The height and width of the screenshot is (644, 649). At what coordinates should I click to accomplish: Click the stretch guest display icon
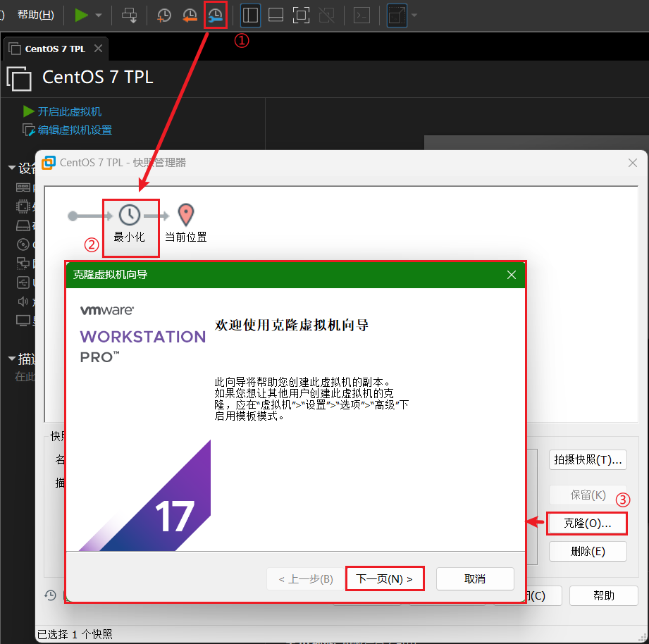[397, 16]
